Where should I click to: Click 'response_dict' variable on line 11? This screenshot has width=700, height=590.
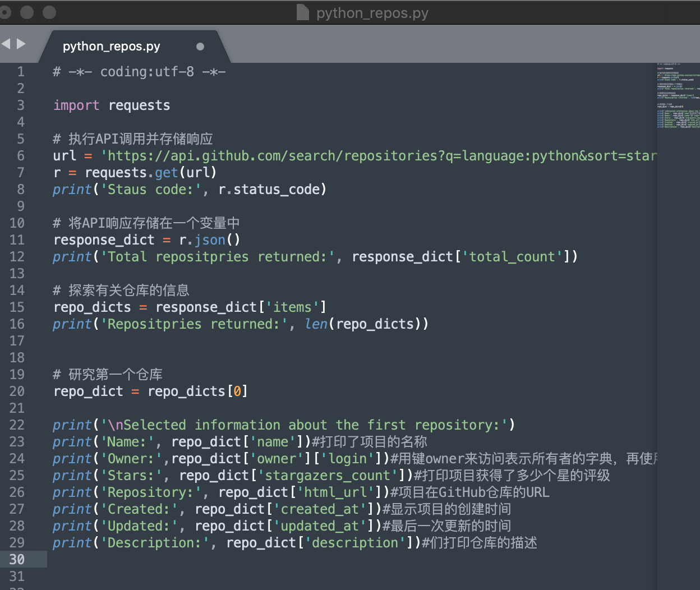[x=104, y=240]
